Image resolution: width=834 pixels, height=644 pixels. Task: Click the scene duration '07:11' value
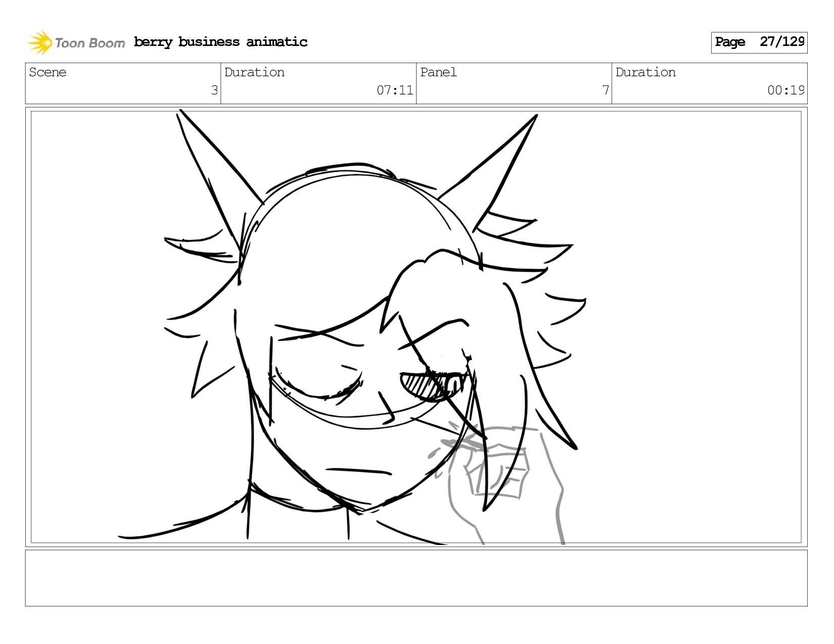pos(395,90)
